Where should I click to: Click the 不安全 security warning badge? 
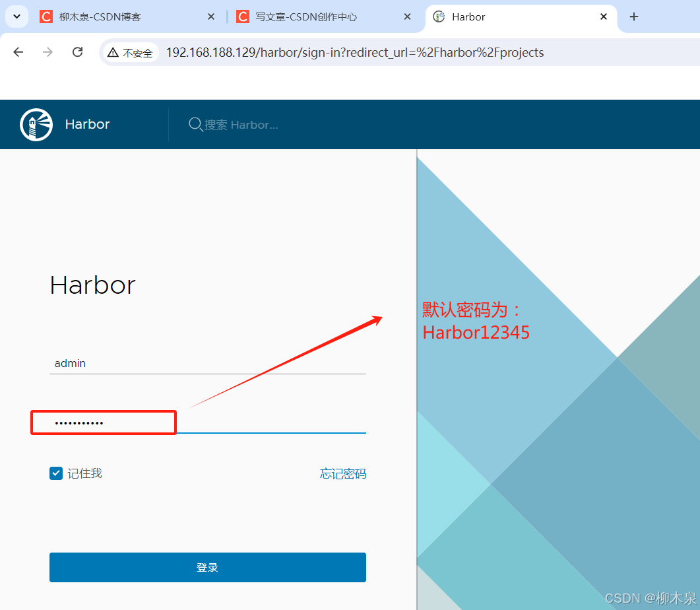point(131,53)
